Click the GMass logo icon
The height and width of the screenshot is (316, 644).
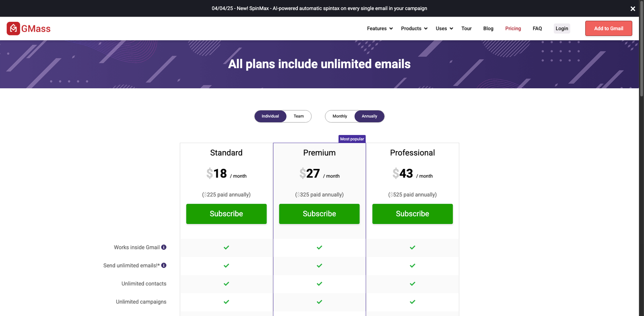[13, 29]
